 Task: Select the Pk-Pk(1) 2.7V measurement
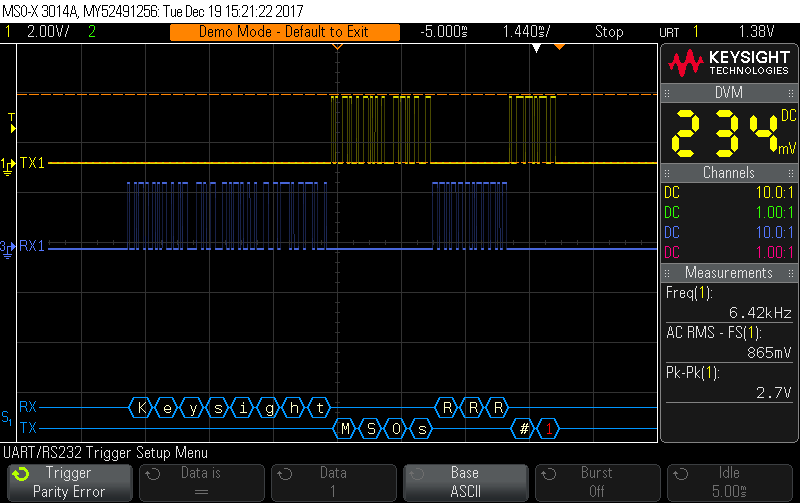[729, 383]
